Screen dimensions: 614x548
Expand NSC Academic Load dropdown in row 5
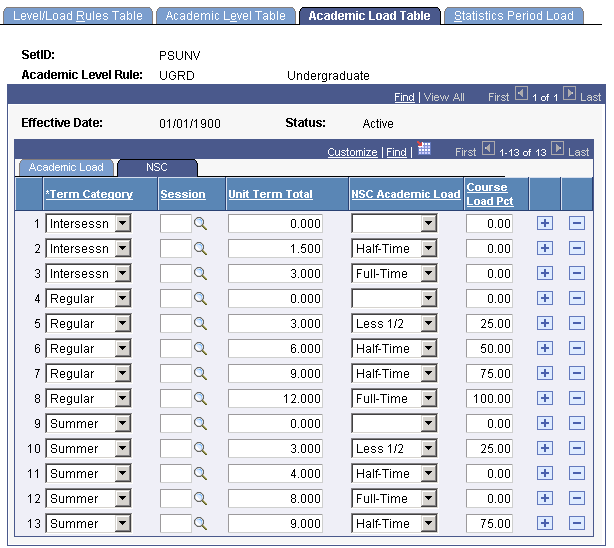(429, 324)
